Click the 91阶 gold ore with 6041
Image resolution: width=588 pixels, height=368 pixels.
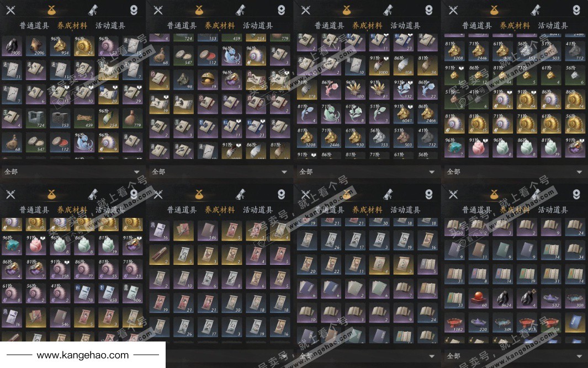404,114
